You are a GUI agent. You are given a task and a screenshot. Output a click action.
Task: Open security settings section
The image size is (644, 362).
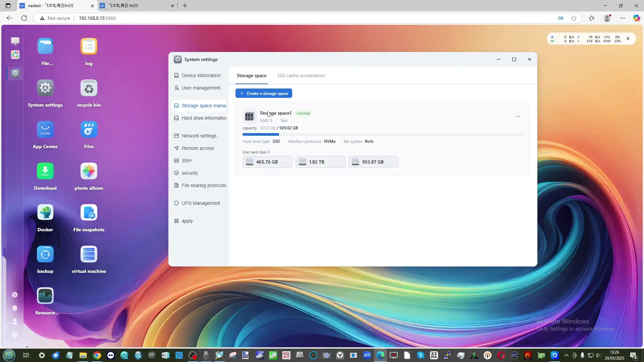point(199,173)
